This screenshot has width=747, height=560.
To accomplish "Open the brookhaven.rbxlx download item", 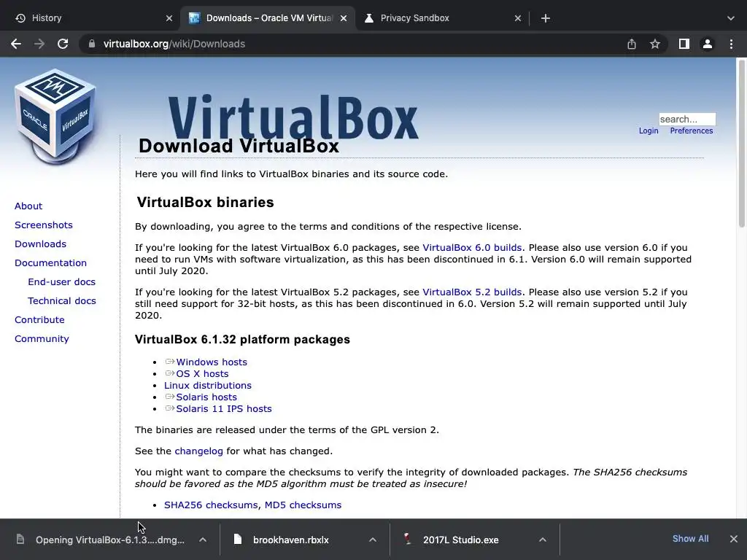I will (290, 540).
